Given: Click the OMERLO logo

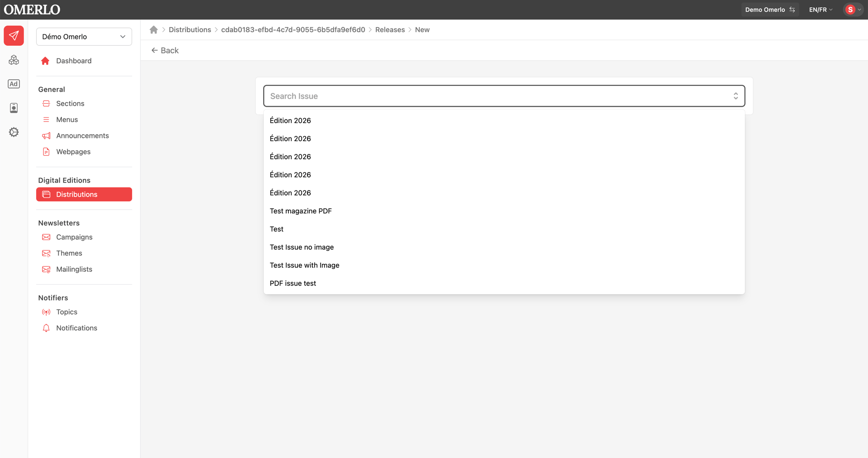Looking at the screenshot, I should point(32,9).
